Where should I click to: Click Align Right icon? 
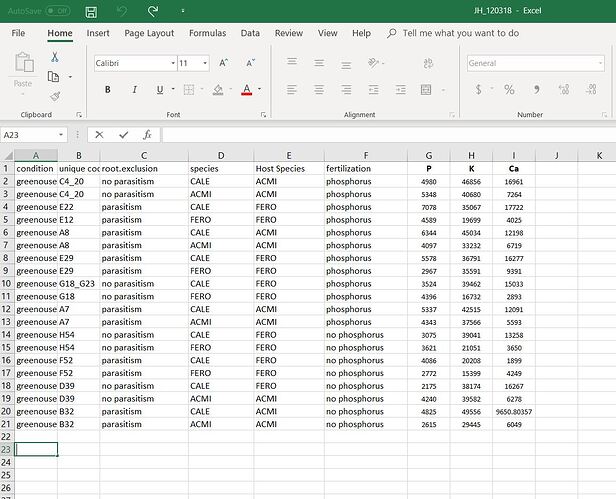(346, 90)
